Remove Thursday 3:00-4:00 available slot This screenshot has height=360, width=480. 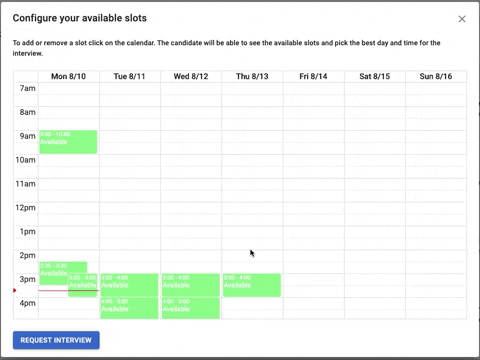pos(252,285)
